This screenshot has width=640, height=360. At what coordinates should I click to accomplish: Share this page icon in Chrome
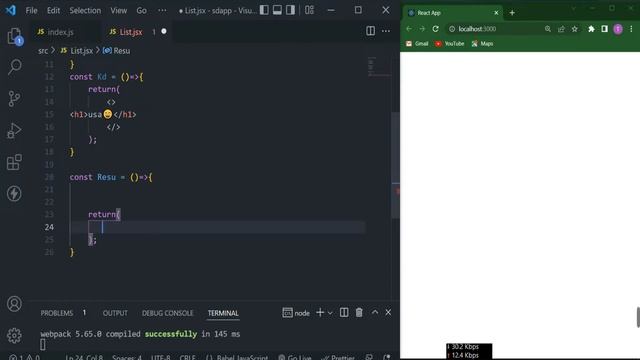tap(561, 29)
